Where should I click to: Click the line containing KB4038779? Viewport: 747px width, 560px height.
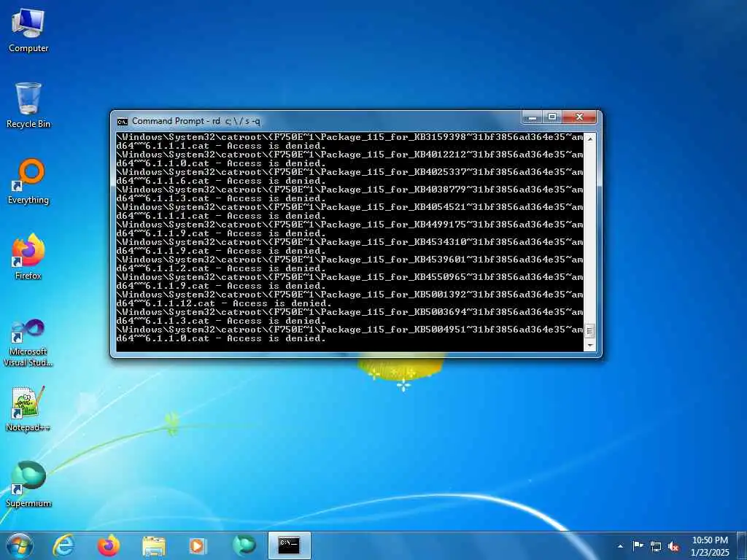349,190
